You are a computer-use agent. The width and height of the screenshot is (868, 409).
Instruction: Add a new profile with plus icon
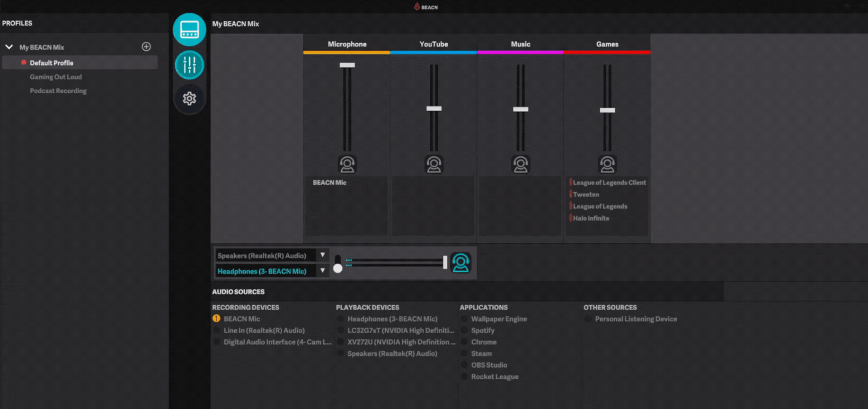pyautogui.click(x=146, y=46)
